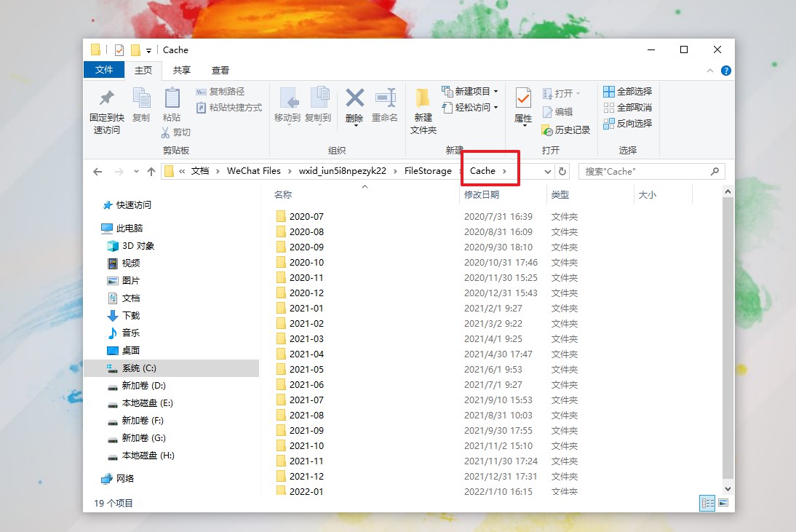Image resolution: width=796 pixels, height=532 pixels.
Task: Select Quick access (快速访问) in sidebar
Action: 127,205
